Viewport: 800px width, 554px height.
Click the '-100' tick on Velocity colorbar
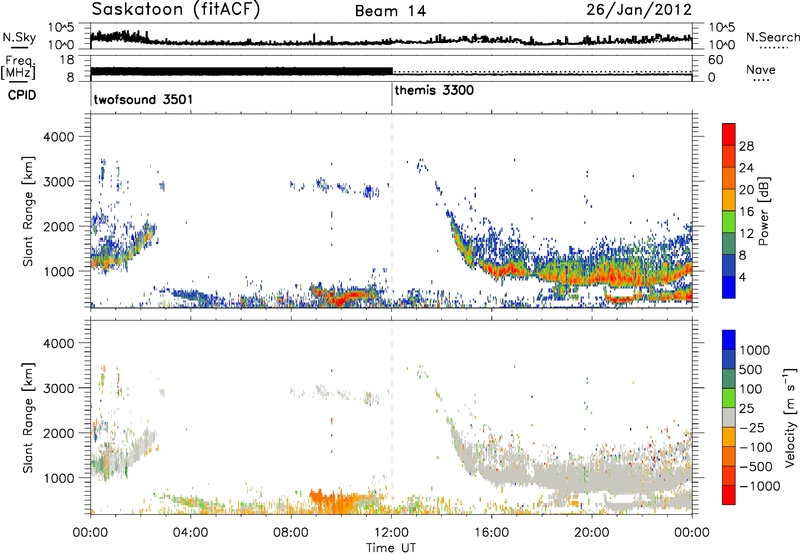click(756, 447)
